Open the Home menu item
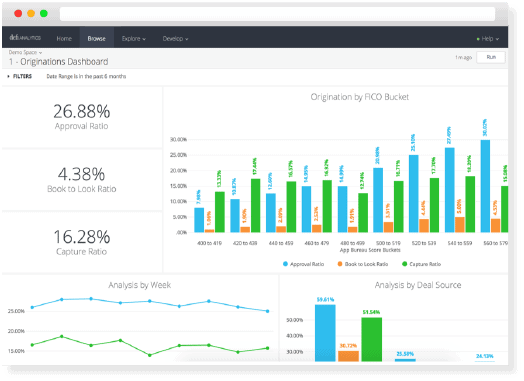 64,39
